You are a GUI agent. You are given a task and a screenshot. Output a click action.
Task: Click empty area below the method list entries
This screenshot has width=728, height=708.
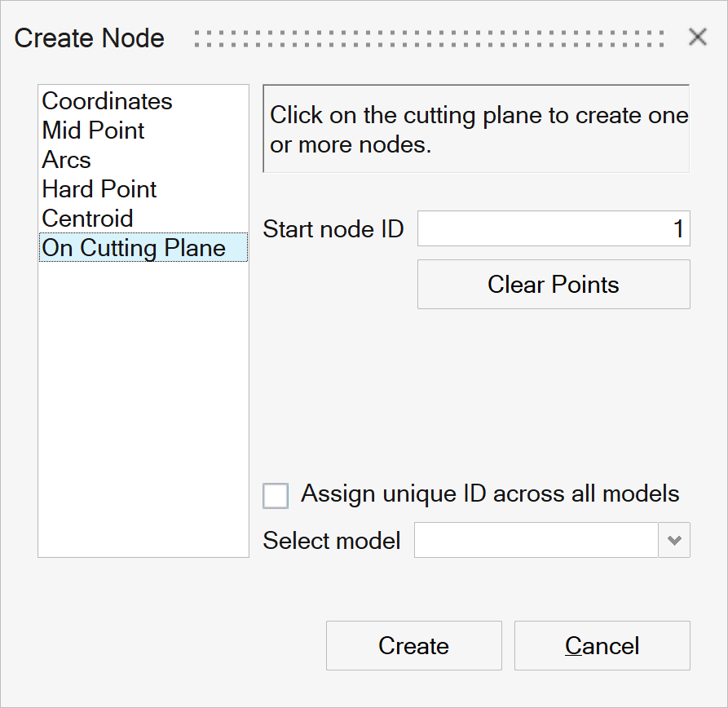pyautogui.click(x=143, y=408)
